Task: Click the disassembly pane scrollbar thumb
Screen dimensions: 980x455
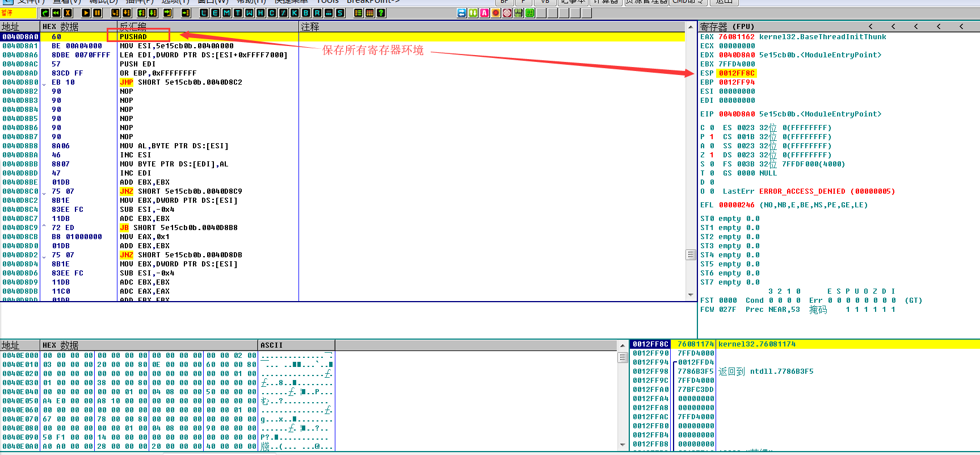Action: pos(691,254)
